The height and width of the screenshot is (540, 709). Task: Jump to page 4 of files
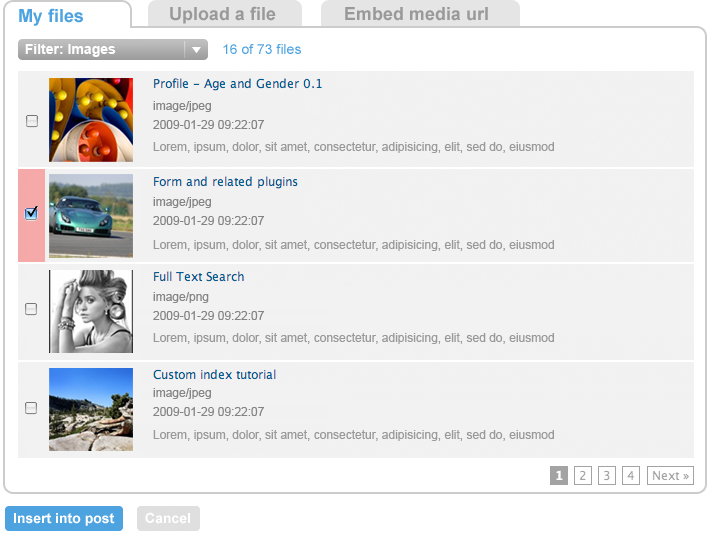point(631,476)
